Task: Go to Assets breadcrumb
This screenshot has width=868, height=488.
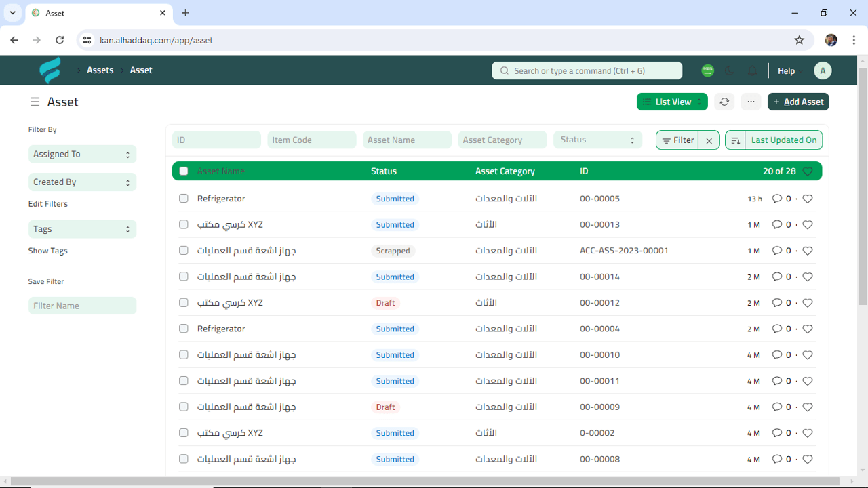Action: coord(100,70)
